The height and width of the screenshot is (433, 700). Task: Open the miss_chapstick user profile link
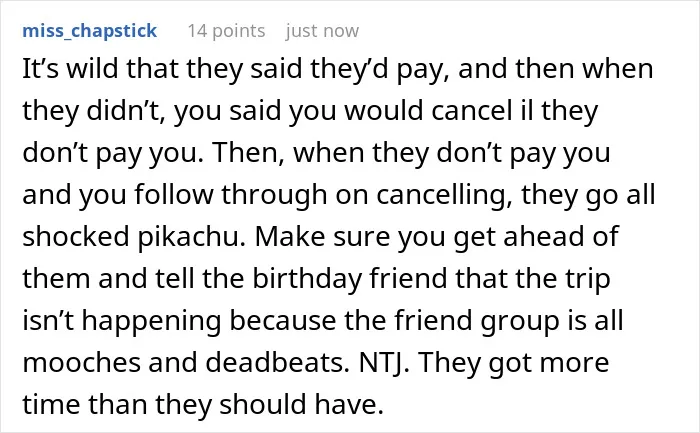(x=90, y=31)
